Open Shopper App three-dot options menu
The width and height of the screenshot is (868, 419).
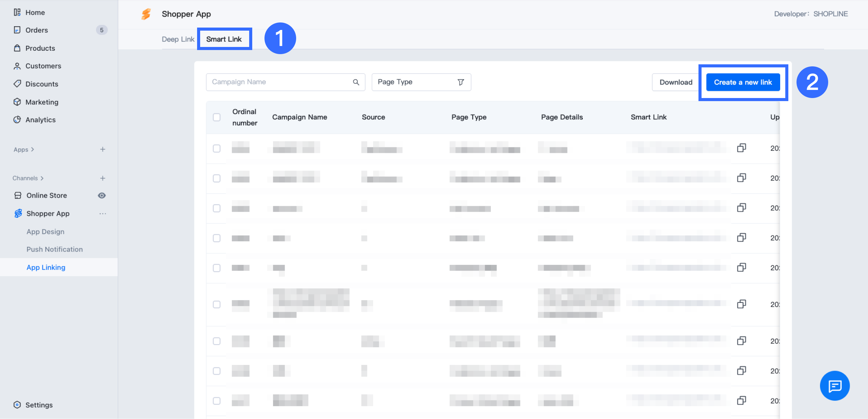[x=102, y=213]
